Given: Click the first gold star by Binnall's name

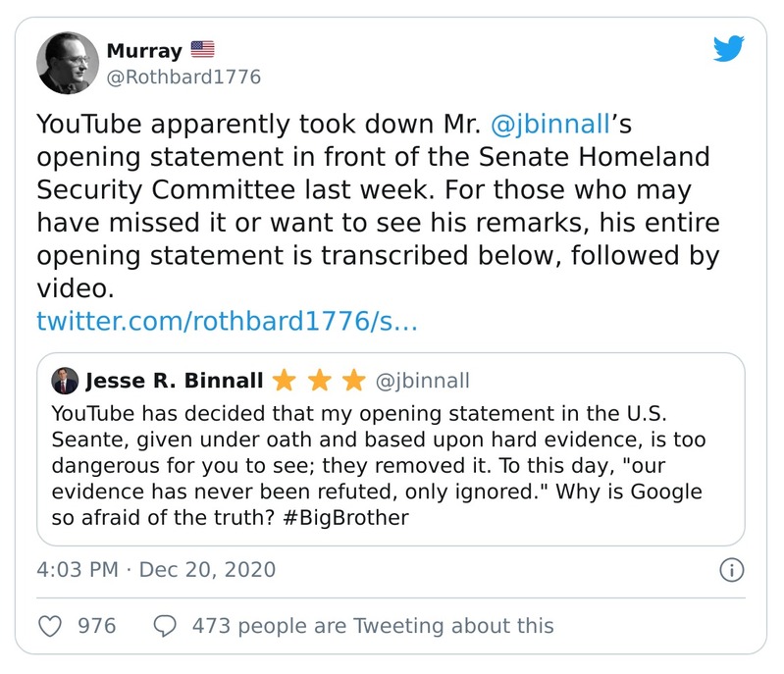Looking at the screenshot, I should [x=284, y=380].
